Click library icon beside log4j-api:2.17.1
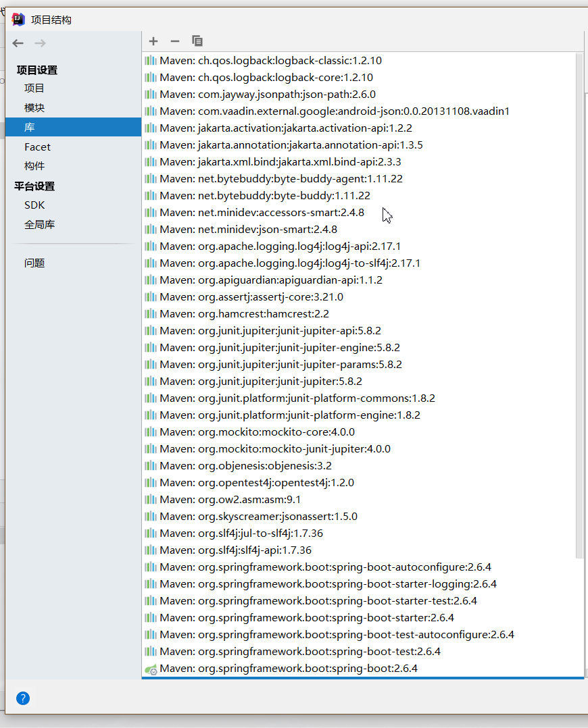Viewport: 588px width, 728px height. pyautogui.click(x=151, y=246)
